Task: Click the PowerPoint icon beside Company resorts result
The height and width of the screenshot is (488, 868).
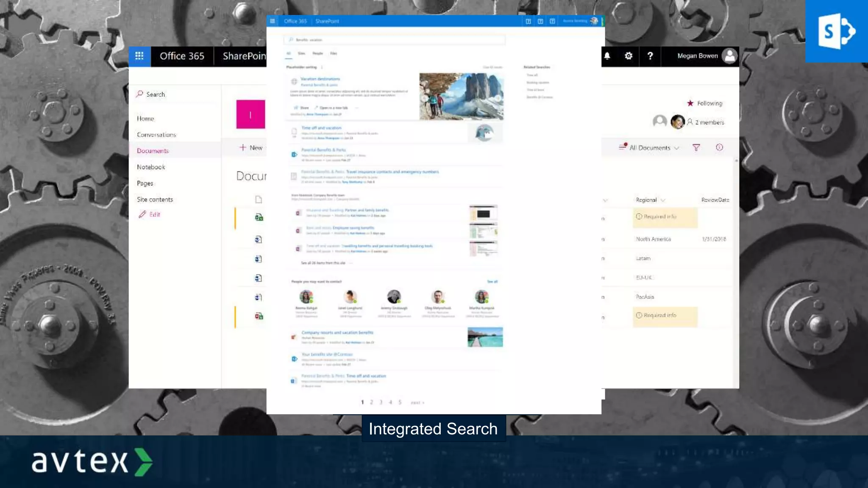Action: click(x=293, y=337)
